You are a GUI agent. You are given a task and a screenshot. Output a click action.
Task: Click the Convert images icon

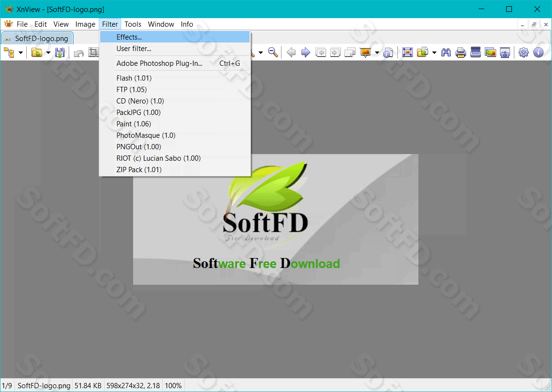490,52
